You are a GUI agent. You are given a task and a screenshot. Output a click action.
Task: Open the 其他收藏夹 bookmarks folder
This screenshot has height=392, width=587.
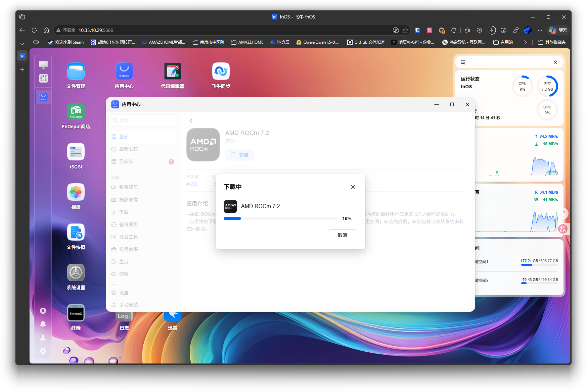pyautogui.click(x=552, y=42)
